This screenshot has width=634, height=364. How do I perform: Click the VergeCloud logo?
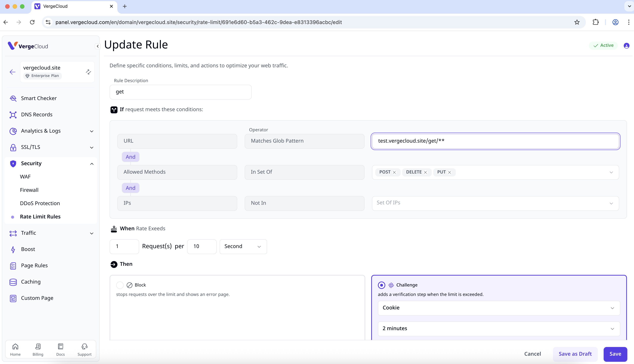pyautogui.click(x=28, y=46)
